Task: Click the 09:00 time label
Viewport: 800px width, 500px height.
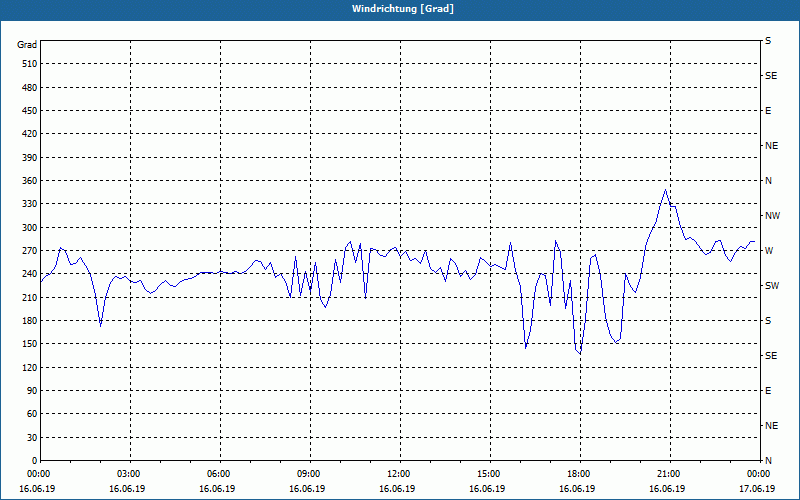Action: tap(311, 474)
